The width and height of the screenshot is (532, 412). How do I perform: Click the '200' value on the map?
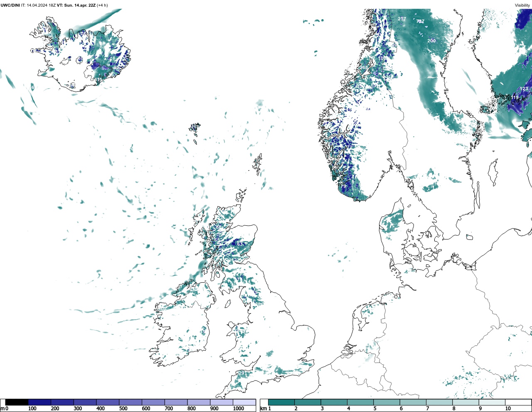coord(431,41)
